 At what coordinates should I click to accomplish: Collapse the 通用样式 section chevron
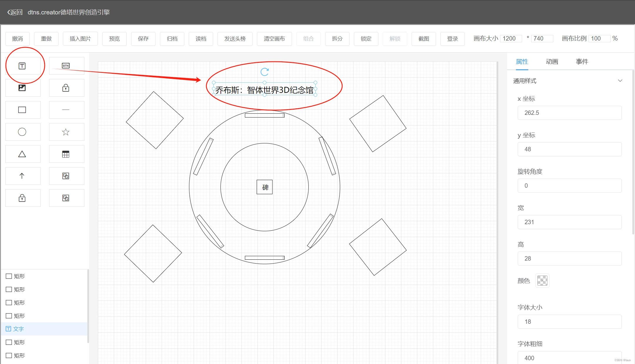tap(620, 81)
